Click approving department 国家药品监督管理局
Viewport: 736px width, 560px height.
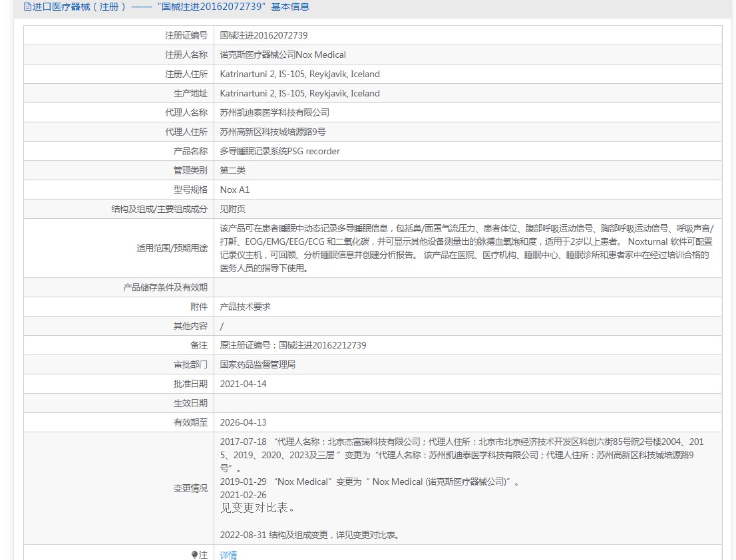point(258,364)
